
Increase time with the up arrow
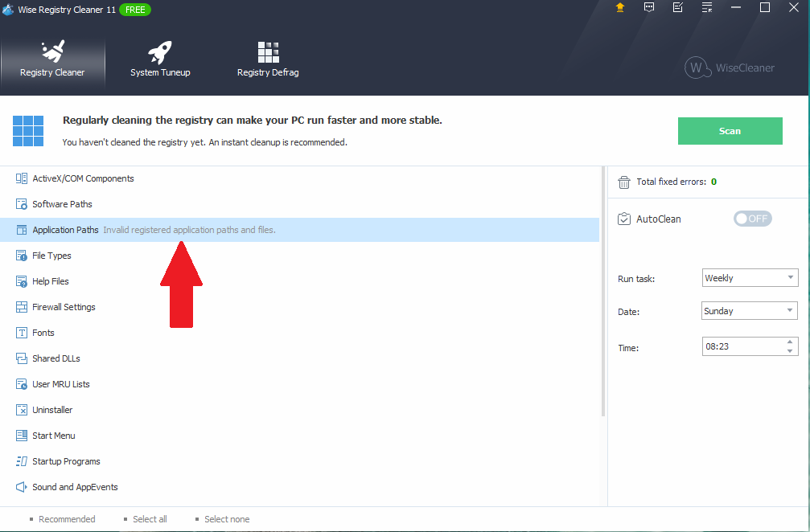coord(790,342)
